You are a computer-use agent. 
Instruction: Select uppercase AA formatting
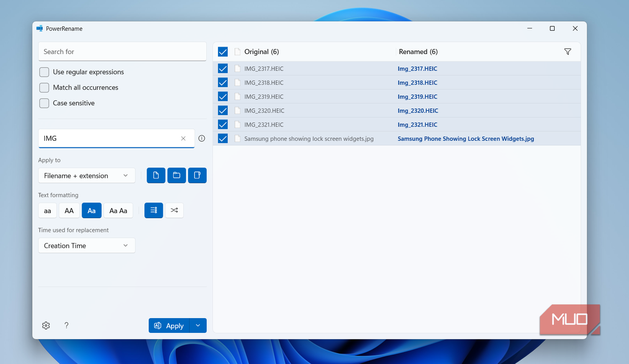tap(69, 210)
